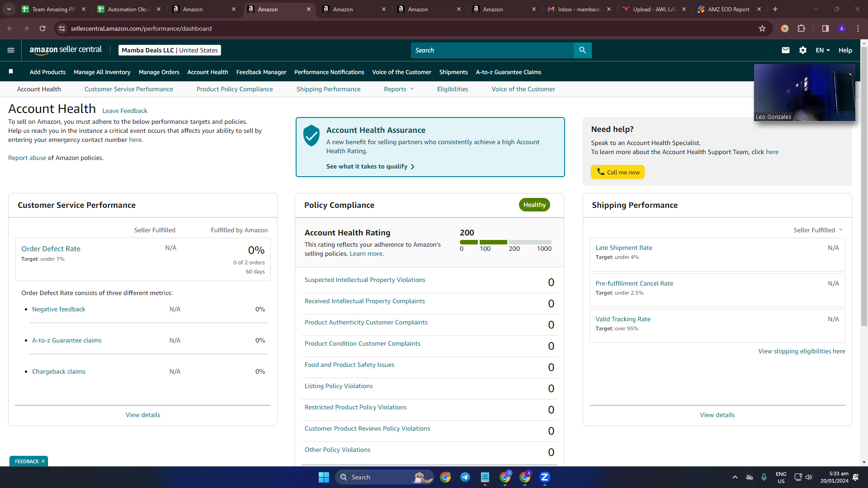Click the Leo Gonzales video thumbnail

point(805,93)
